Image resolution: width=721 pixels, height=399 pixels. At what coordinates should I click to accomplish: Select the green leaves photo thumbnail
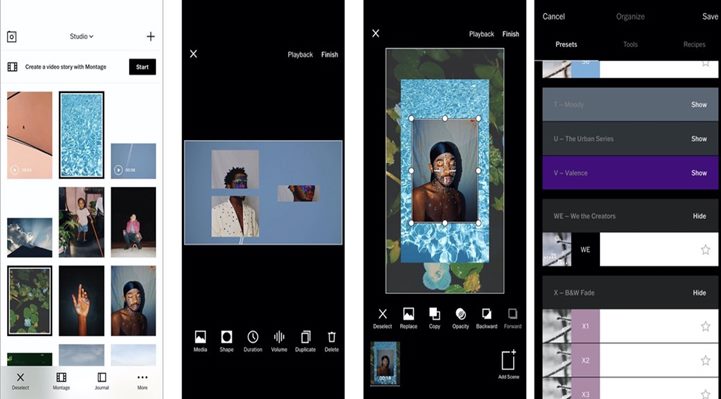click(30, 301)
